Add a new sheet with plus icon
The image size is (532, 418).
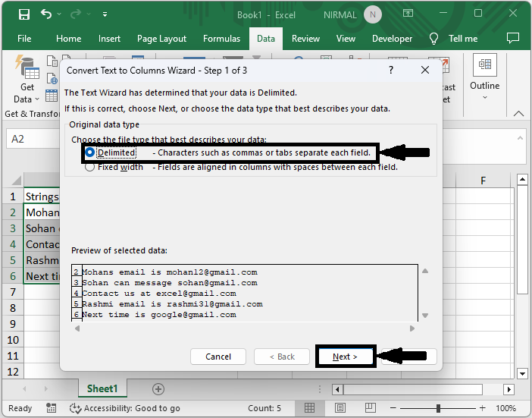[158, 388]
